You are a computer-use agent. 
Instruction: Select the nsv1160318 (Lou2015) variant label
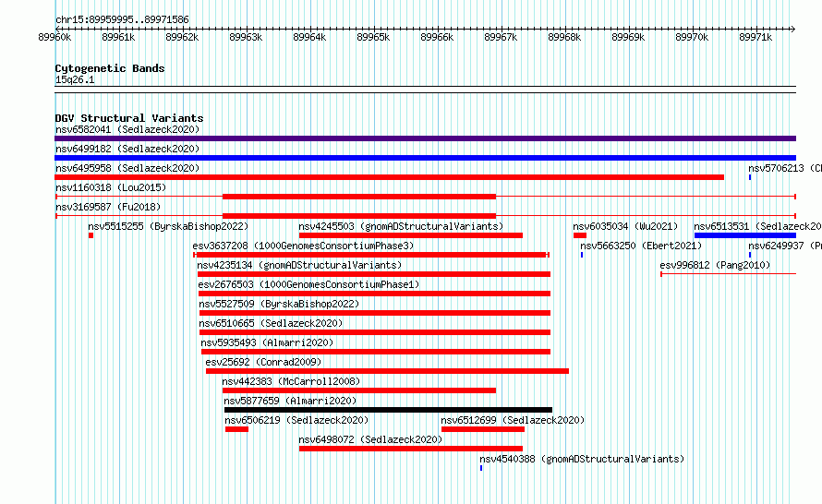click(x=111, y=187)
